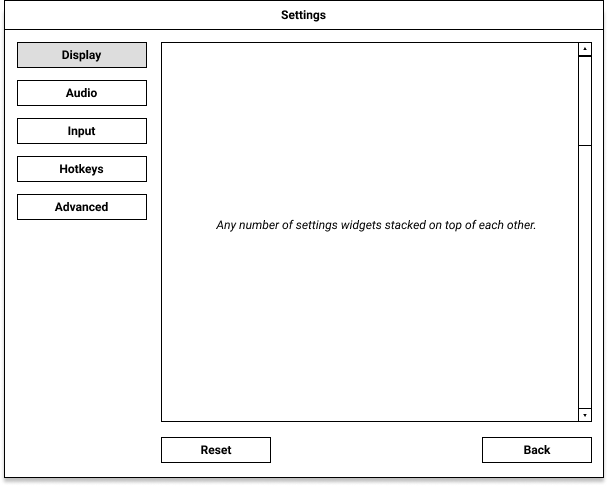Viewport: 608px width, 486px height.
Task: Click the vertical scrollbar thumb
Action: [x=585, y=101]
